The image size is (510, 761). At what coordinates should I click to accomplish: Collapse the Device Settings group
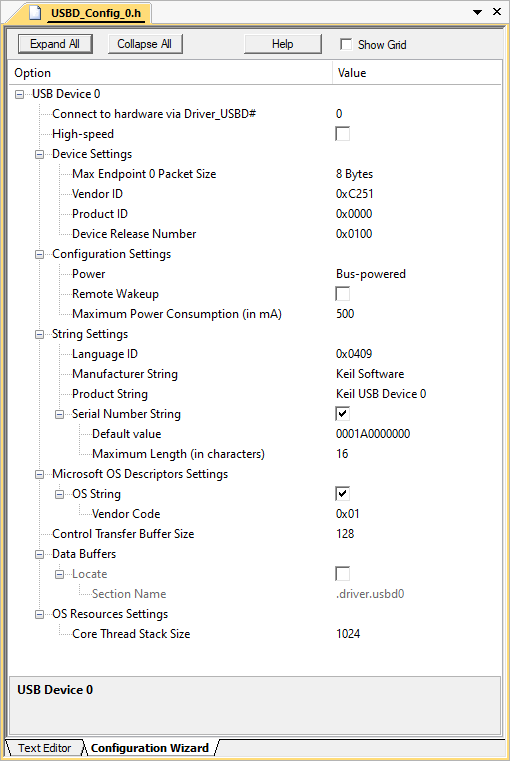39,154
